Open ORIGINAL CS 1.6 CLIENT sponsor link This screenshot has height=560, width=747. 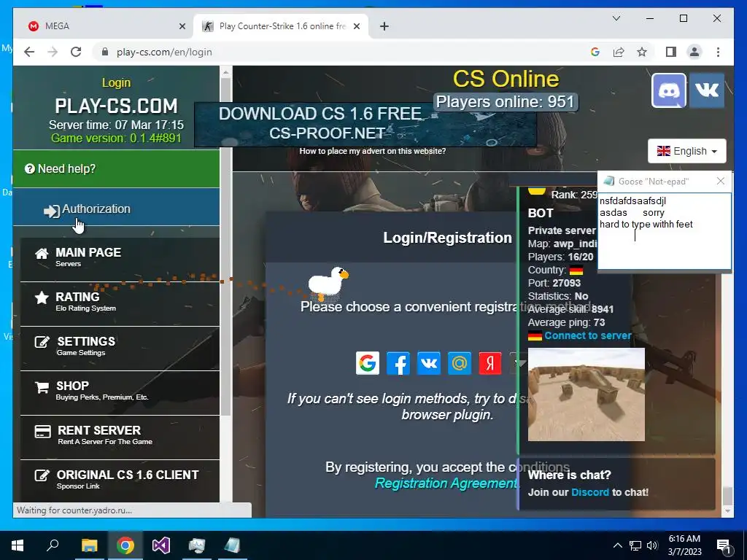[120, 480]
